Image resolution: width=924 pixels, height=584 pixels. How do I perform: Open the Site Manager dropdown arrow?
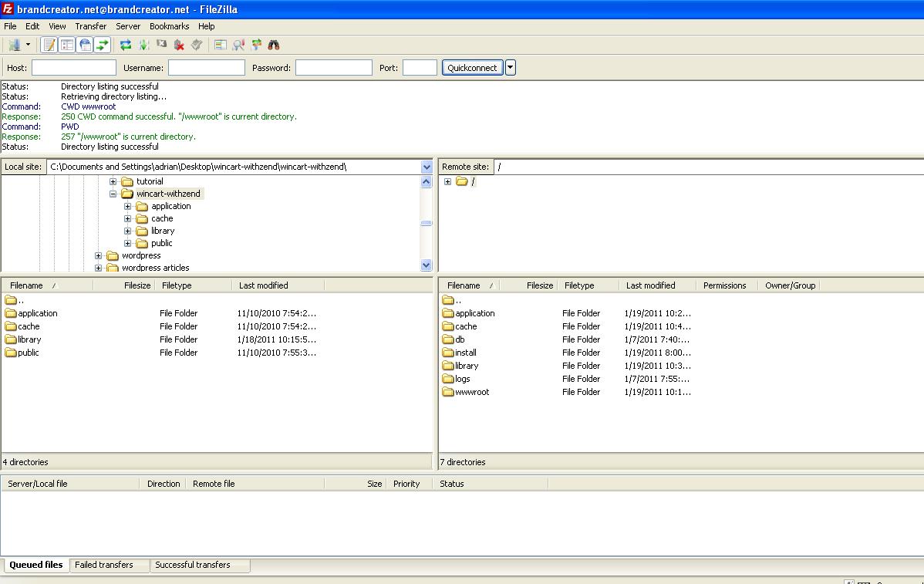[x=28, y=45]
